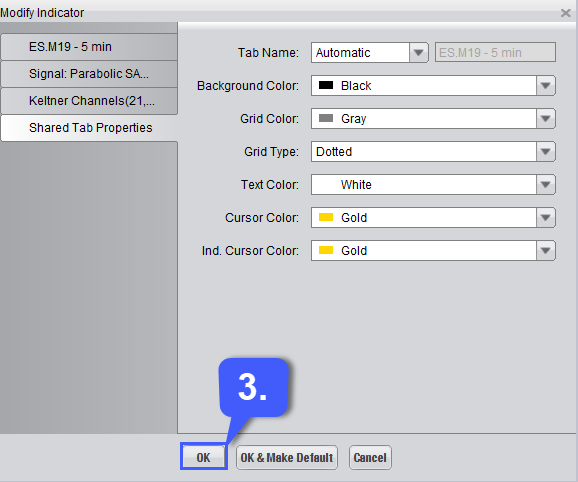Cancel the Modify Indicator dialog

tap(370, 457)
